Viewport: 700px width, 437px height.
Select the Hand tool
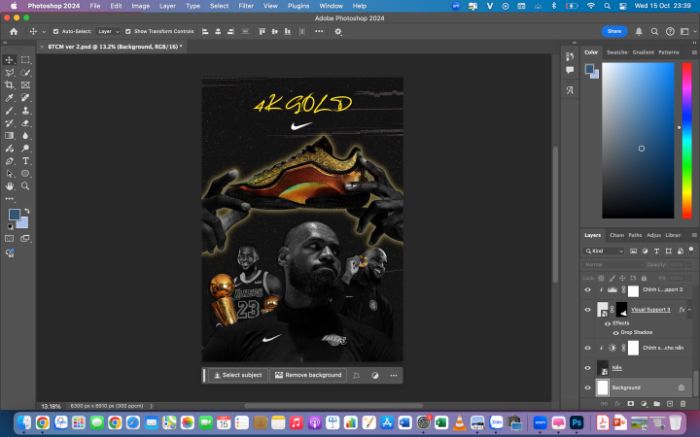click(9, 186)
